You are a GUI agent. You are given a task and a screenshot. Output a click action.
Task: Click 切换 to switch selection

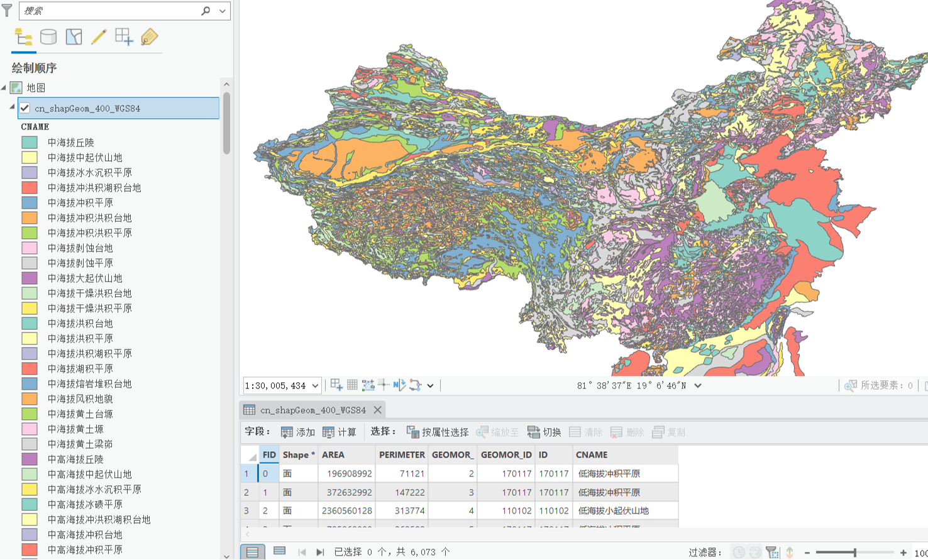[544, 432]
